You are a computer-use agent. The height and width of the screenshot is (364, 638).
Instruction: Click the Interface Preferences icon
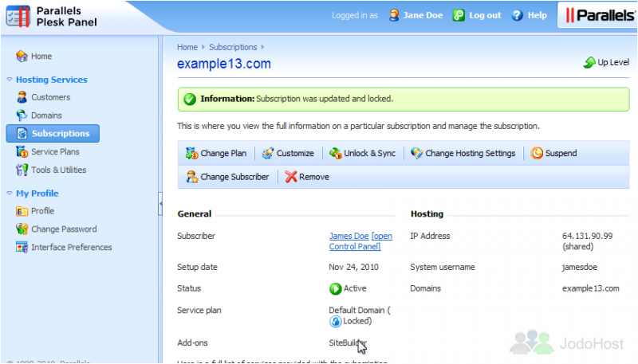(x=22, y=247)
